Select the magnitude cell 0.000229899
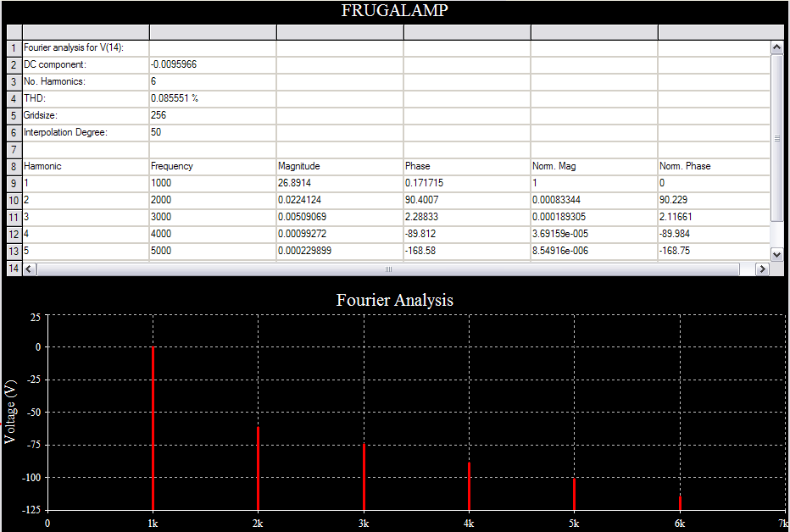The height and width of the screenshot is (532, 790). [340, 251]
